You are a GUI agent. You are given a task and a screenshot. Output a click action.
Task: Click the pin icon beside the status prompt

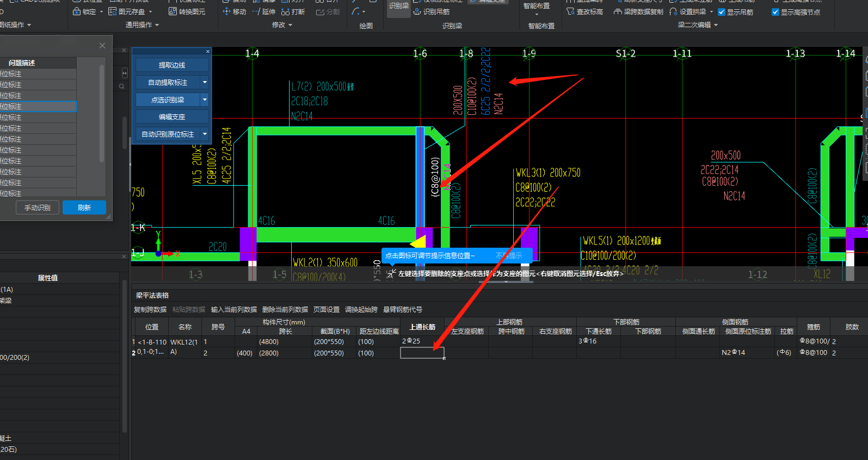391,273
